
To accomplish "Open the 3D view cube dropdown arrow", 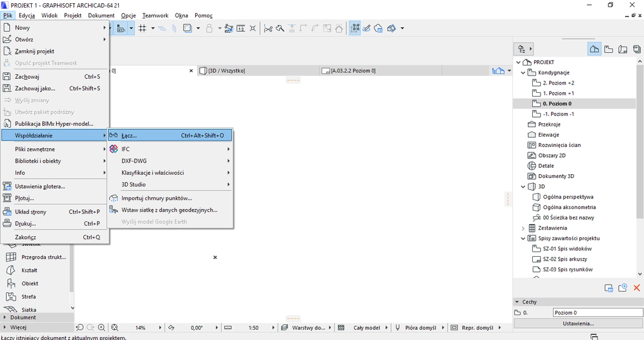I will 402,29.
